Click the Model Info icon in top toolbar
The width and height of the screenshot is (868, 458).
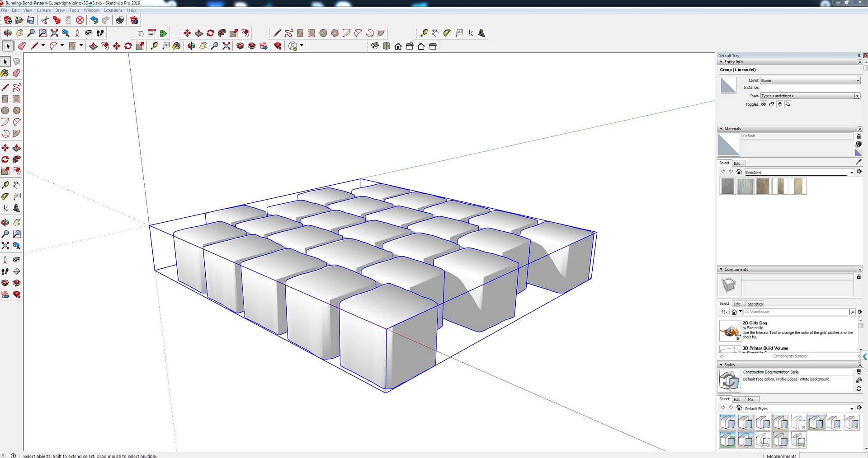pyautogui.click(x=134, y=20)
